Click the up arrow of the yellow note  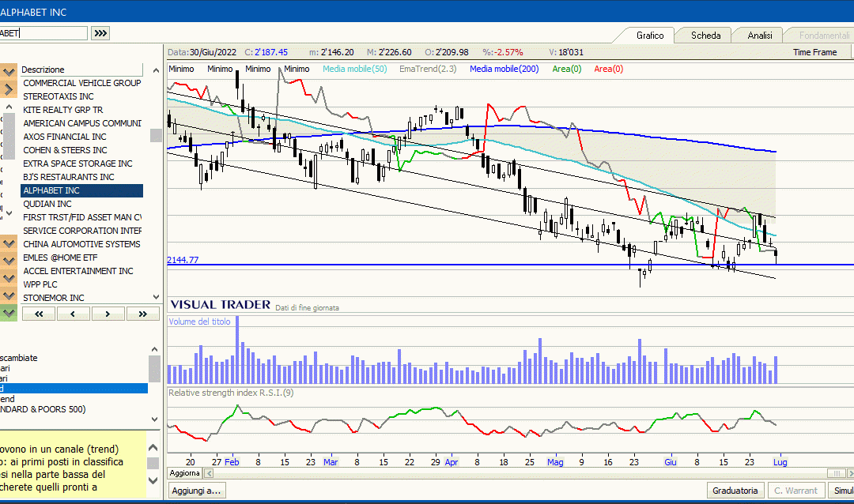coord(153,448)
